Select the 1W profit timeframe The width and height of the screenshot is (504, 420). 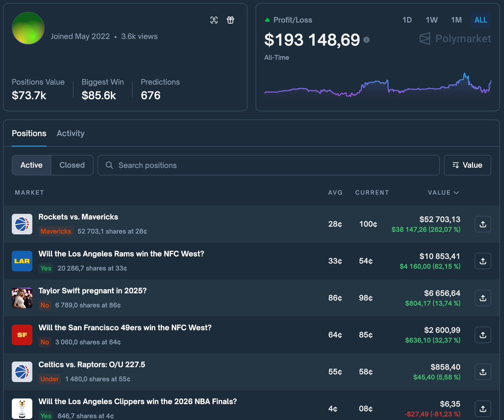click(432, 20)
